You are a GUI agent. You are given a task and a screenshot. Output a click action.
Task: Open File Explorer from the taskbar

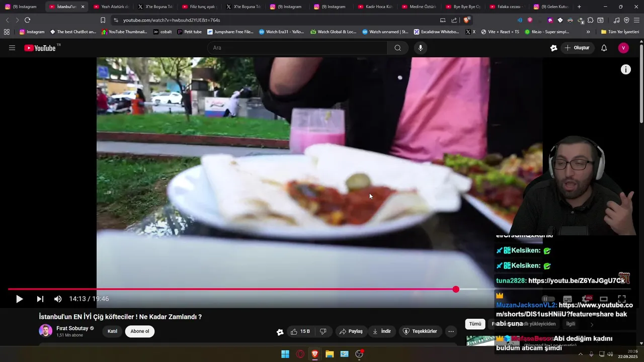click(x=330, y=354)
